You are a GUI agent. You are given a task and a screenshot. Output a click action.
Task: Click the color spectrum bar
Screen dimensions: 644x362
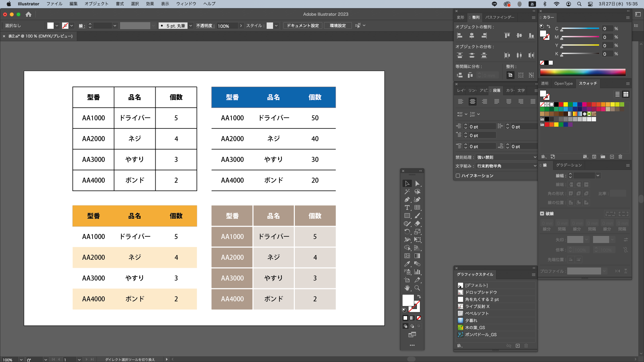(x=583, y=72)
